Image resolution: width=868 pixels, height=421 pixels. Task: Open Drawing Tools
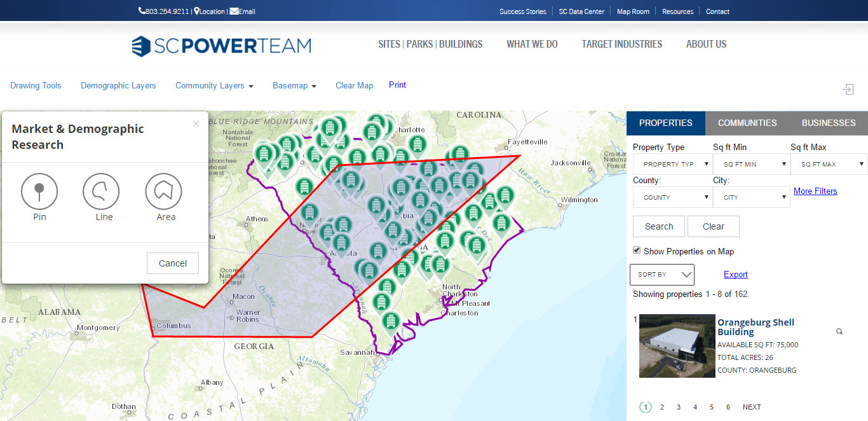[36, 86]
